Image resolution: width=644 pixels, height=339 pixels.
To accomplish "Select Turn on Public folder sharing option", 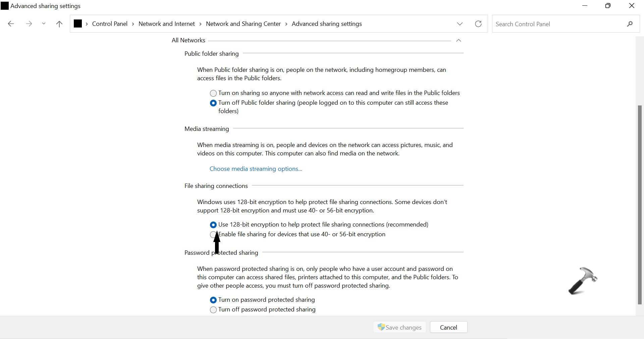I will (x=213, y=93).
